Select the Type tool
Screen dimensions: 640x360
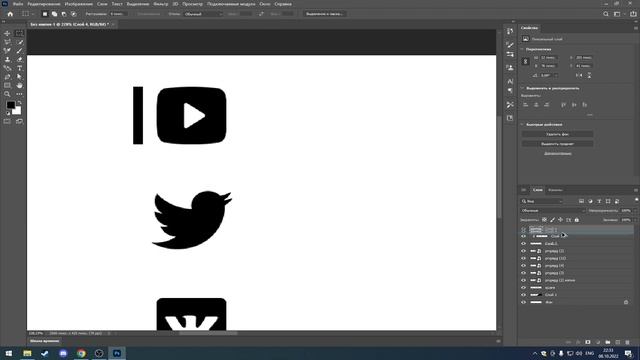(19, 68)
